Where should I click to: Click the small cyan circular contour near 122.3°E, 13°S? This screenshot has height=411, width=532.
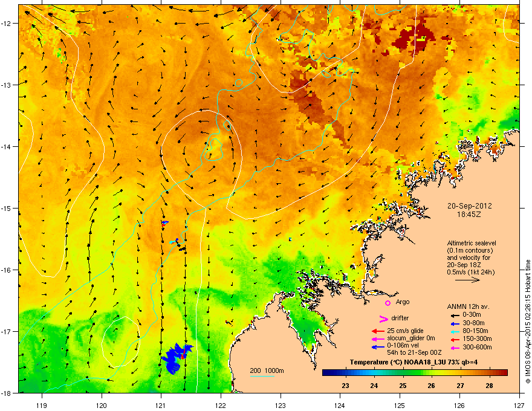pos(239,82)
